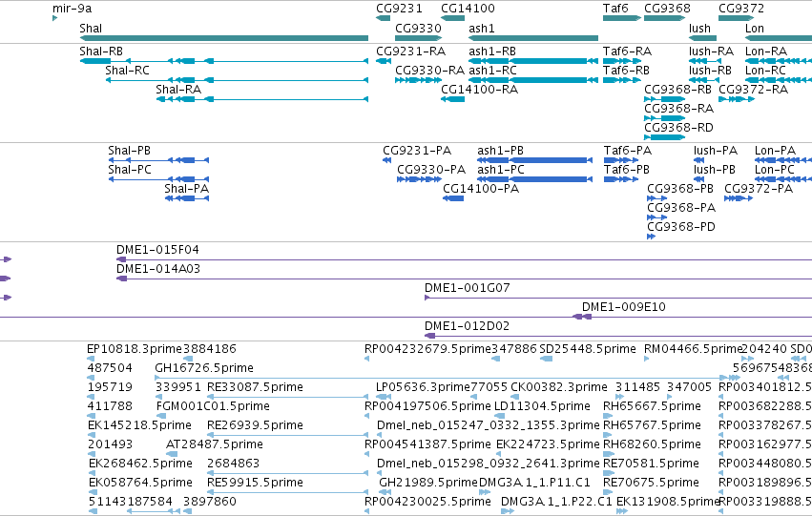Viewport: 812px width, 516px height.
Task: Select the Taf6-RA transcript
Action: pyautogui.click(x=622, y=61)
